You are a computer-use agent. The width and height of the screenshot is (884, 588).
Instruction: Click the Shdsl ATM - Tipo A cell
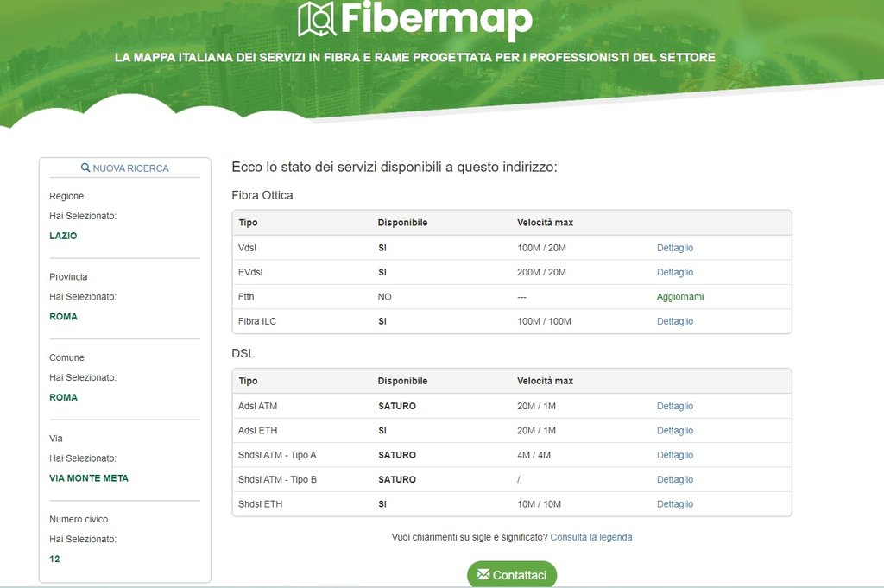(x=277, y=455)
